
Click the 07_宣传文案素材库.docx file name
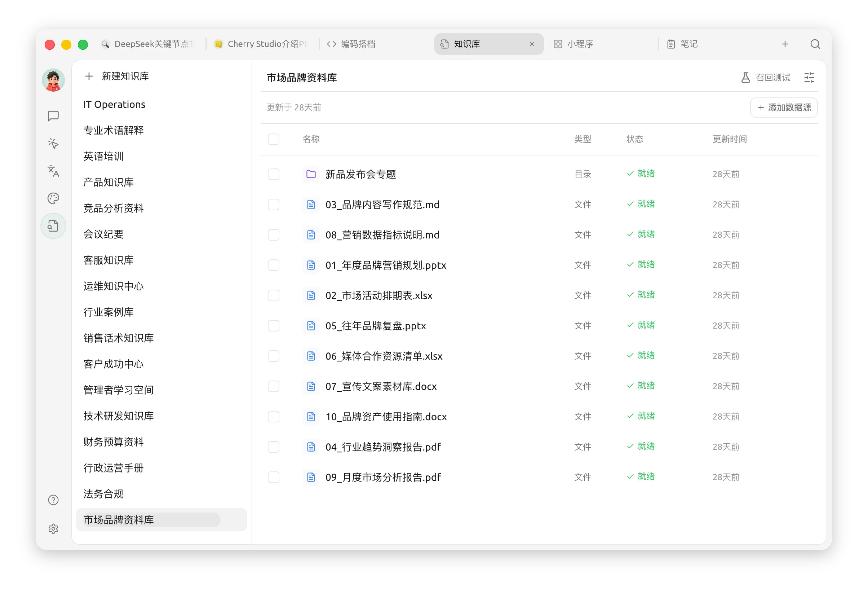pyautogui.click(x=381, y=386)
